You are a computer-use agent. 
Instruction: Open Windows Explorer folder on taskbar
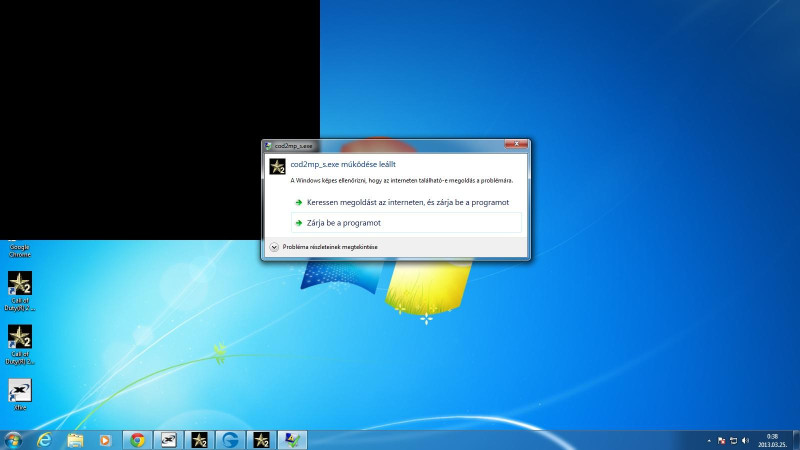(x=75, y=440)
